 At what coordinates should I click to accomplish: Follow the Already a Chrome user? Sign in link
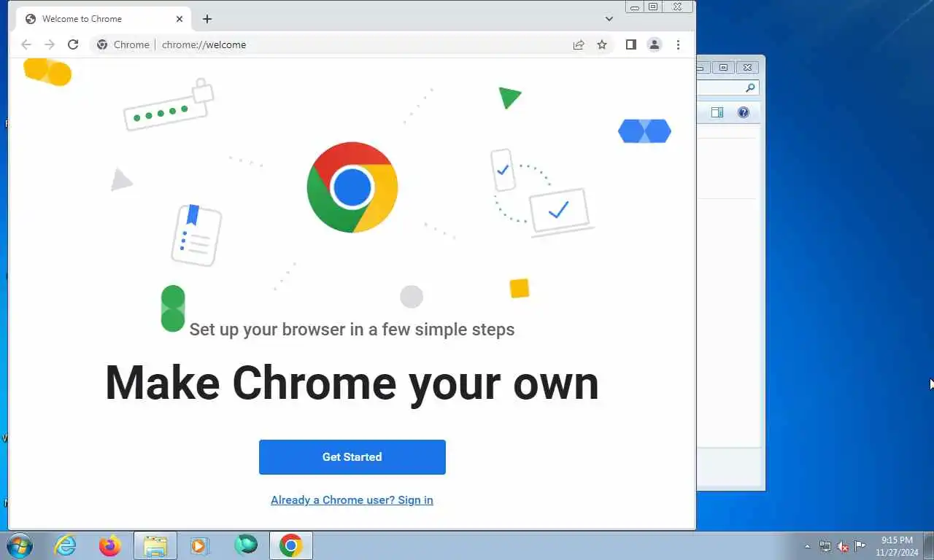[352, 500]
